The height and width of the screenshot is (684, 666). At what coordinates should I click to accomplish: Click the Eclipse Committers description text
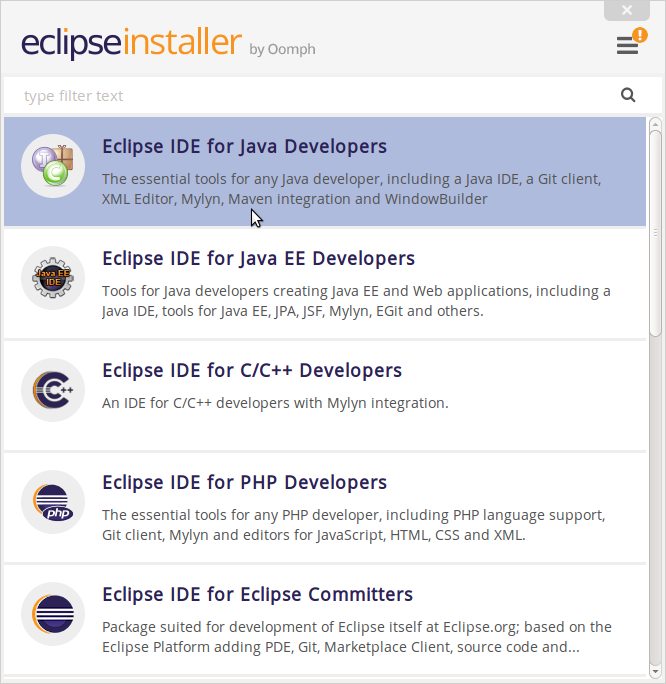tap(357, 637)
